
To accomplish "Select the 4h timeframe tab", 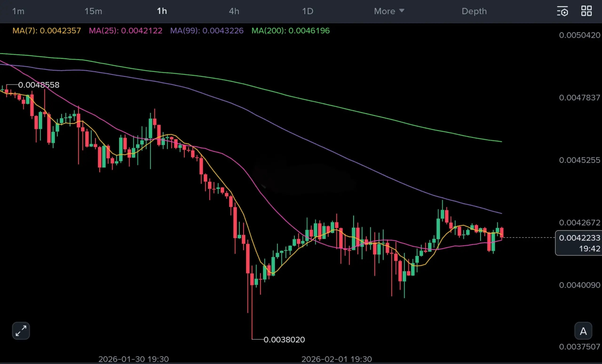I will pos(234,11).
